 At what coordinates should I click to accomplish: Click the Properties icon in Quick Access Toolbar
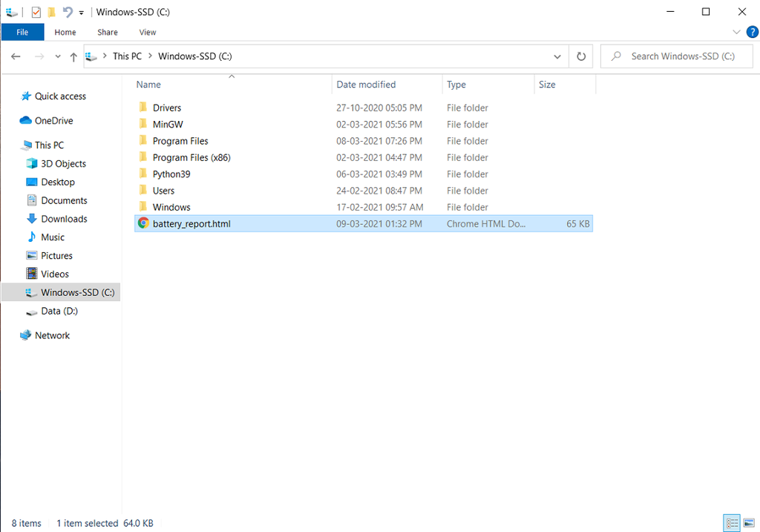tap(35, 11)
